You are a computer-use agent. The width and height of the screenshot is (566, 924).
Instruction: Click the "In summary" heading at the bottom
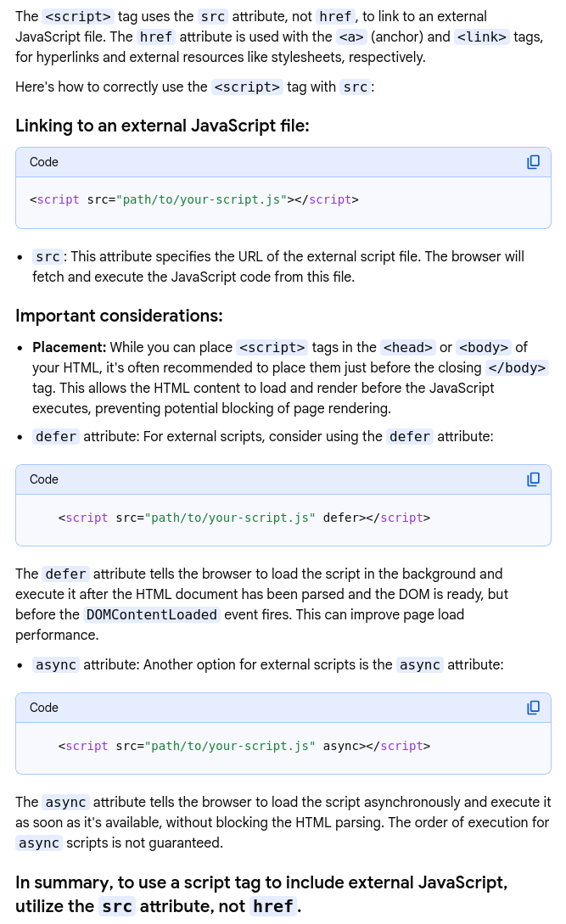point(261,893)
